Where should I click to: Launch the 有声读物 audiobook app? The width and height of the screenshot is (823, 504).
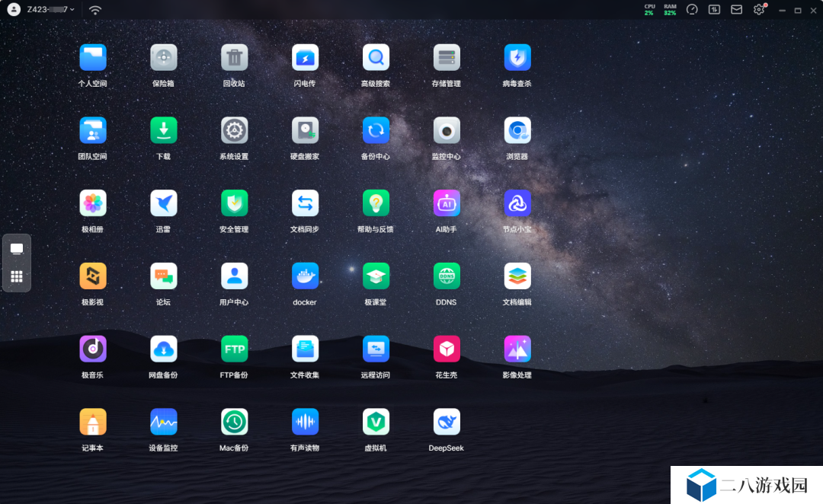(305, 423)
